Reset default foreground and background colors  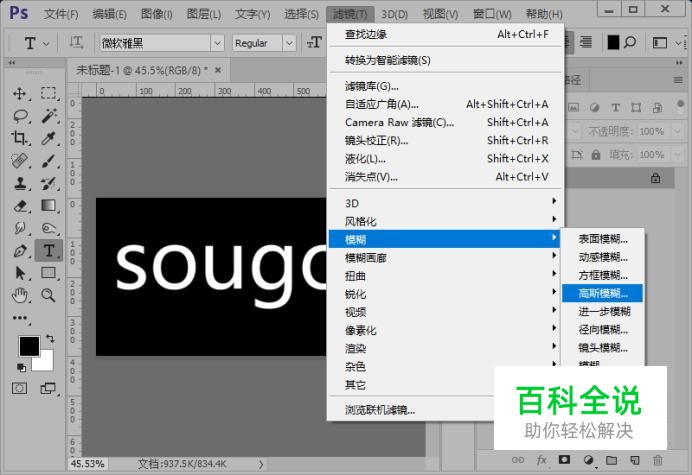[x=21, y=367]
